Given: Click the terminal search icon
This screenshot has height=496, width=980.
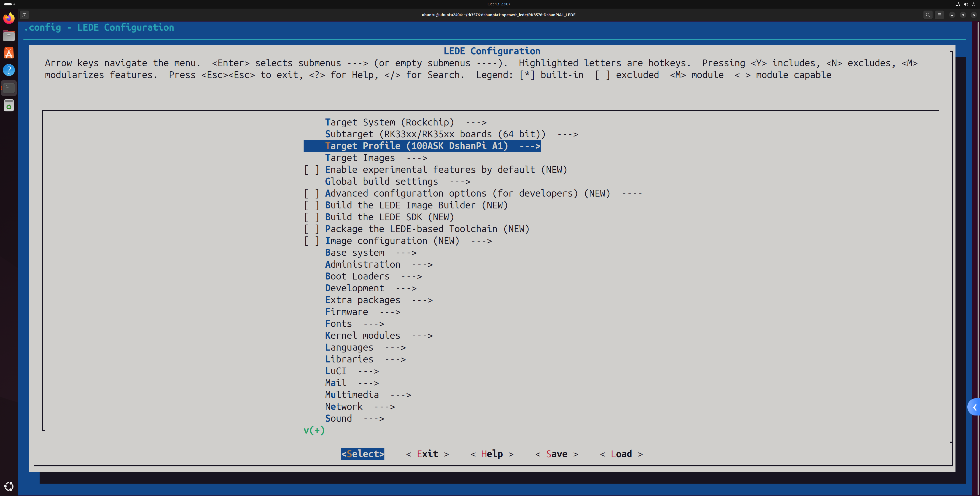Looking at the screenshot, I should coord(928,15).
